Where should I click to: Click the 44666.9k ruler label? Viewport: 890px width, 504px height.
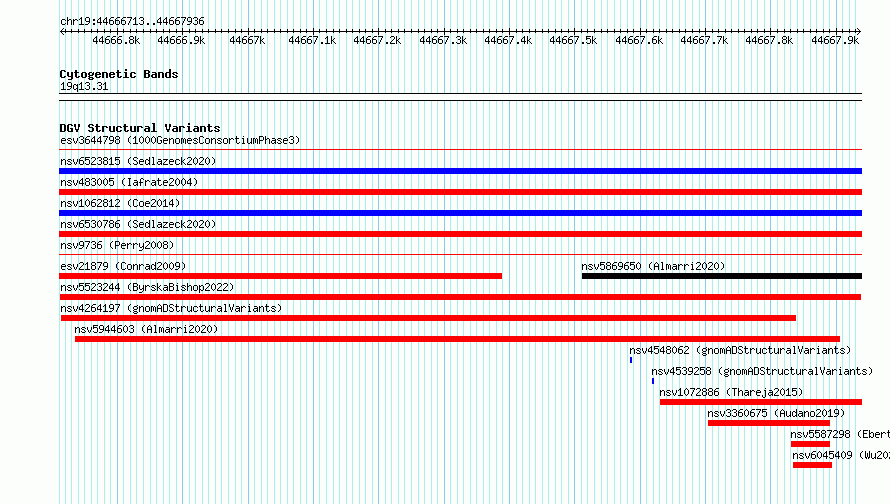pos(181,40)
